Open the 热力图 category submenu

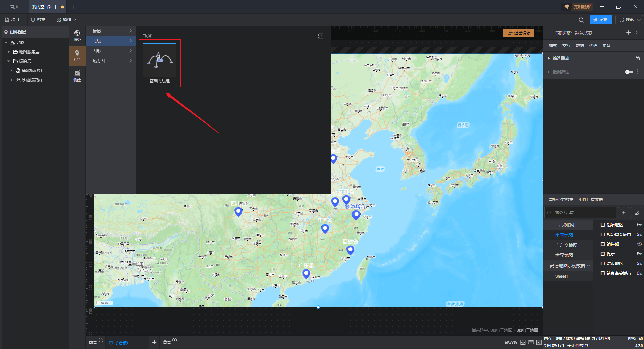click(x=111, y=61)
